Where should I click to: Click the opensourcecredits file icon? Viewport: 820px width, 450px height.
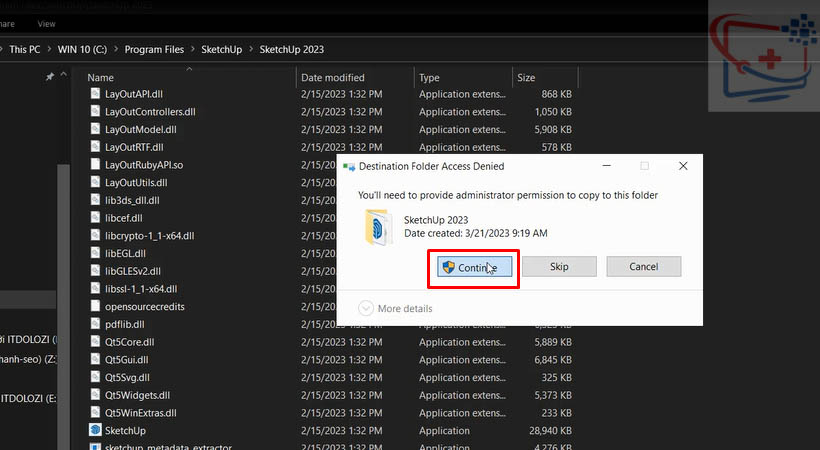[95, 307]
